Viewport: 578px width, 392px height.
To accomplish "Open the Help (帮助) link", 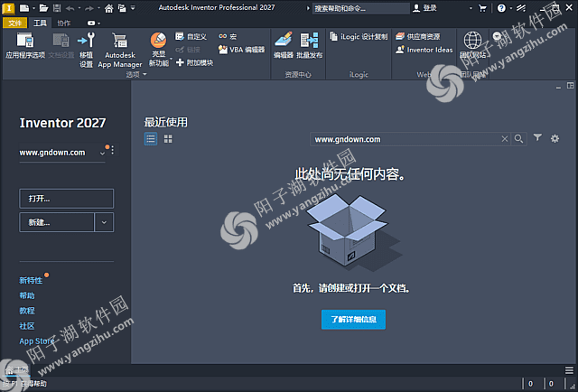I will 27,295.
